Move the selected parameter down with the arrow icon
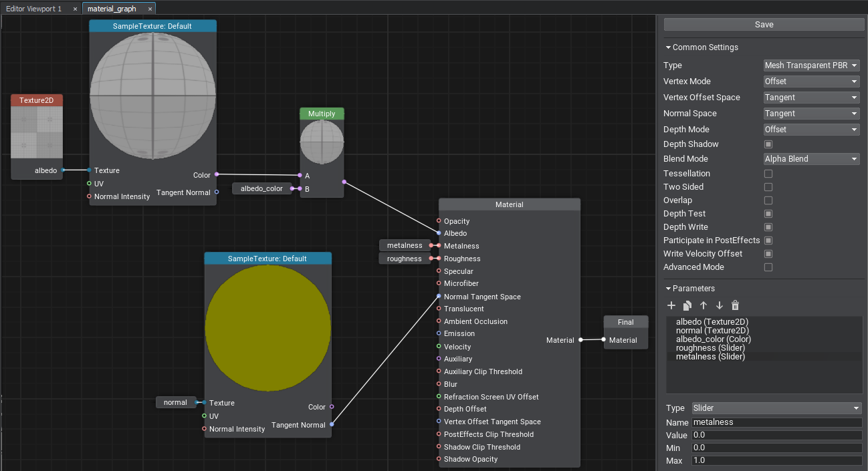 pyautogui.click(x=720, y=305)
